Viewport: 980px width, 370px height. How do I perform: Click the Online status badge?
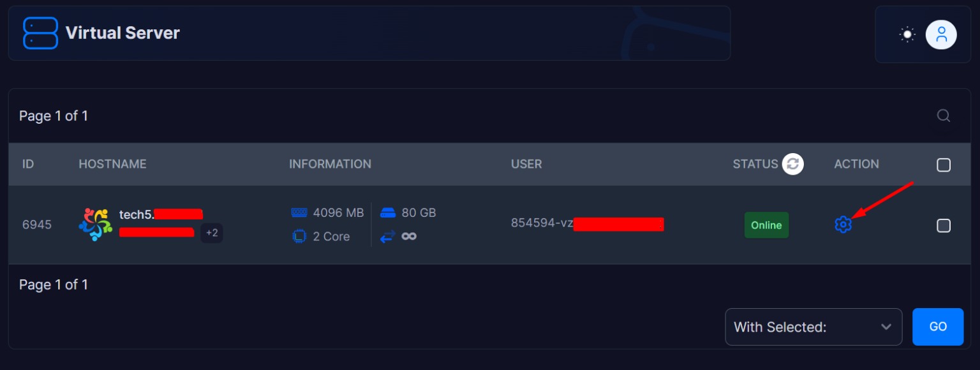[x=766, y=225]
